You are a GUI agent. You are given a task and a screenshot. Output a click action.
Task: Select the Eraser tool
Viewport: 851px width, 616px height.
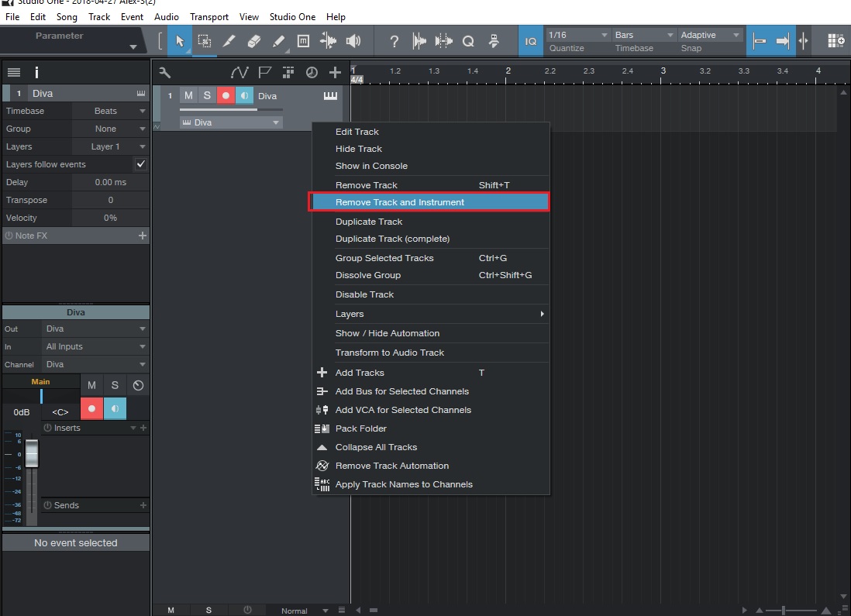[x=253, y=41]
